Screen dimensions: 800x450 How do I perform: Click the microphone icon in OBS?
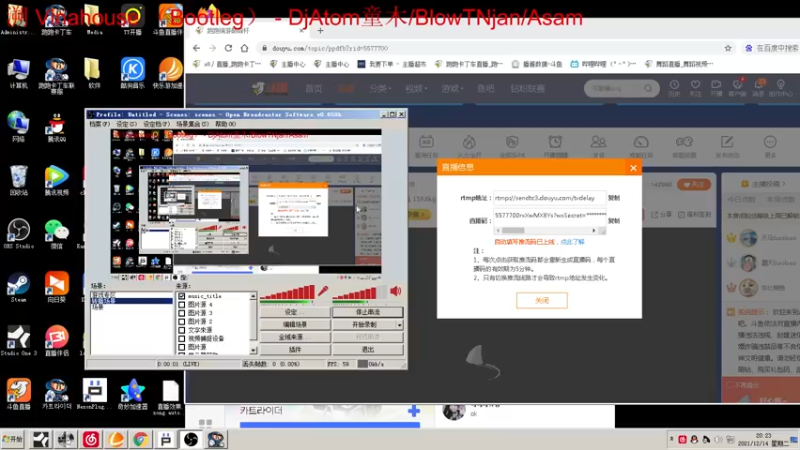[322, 291]
